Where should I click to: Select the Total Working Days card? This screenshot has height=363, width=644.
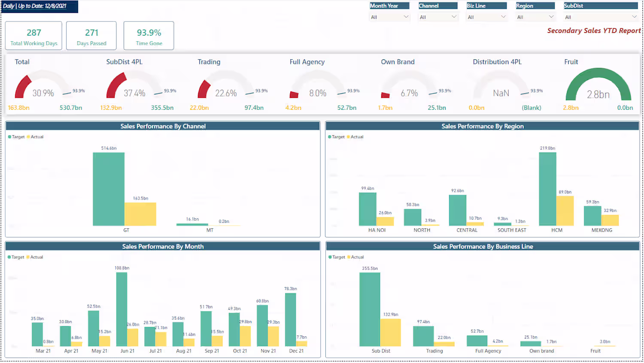pos(34,36)
